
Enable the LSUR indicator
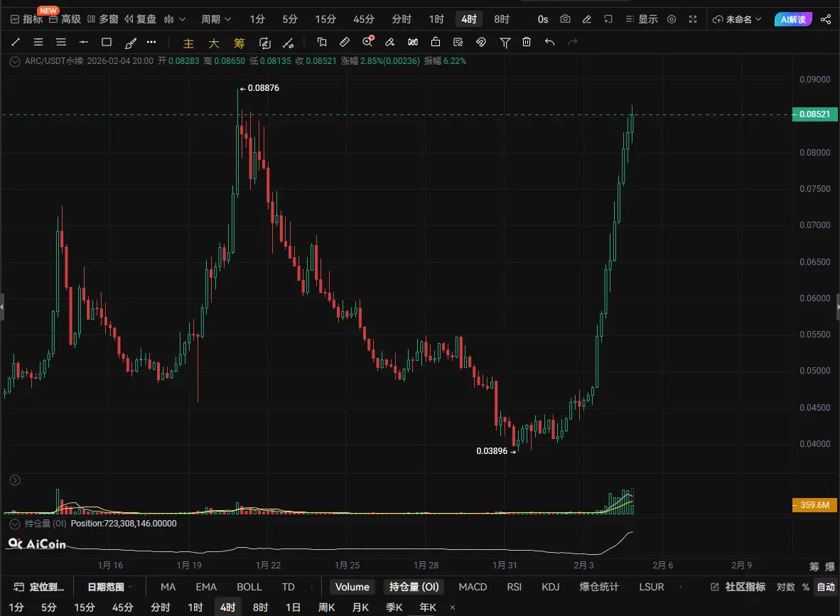click(x=652, y=587)
